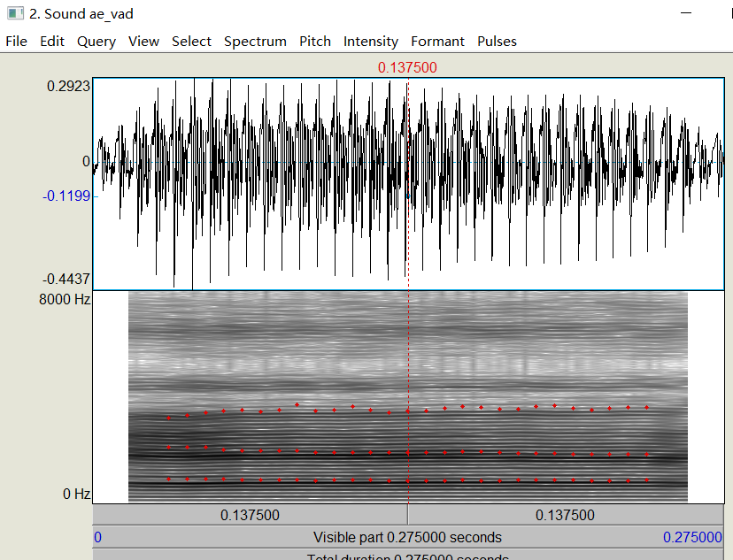Open the File menu

click(16, 42)
